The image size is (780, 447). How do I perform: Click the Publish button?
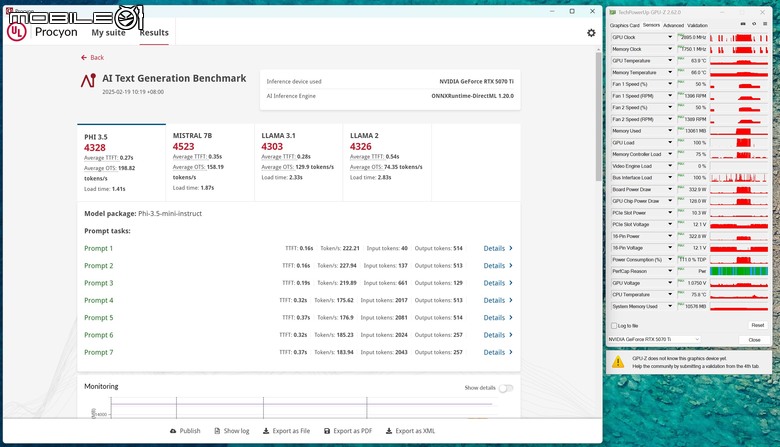tap(185, 431)
